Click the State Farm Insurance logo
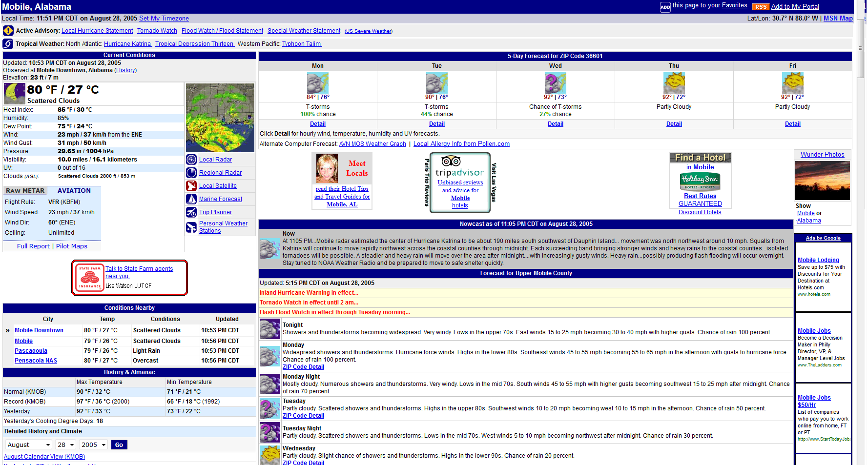 [x=89, y=278]
